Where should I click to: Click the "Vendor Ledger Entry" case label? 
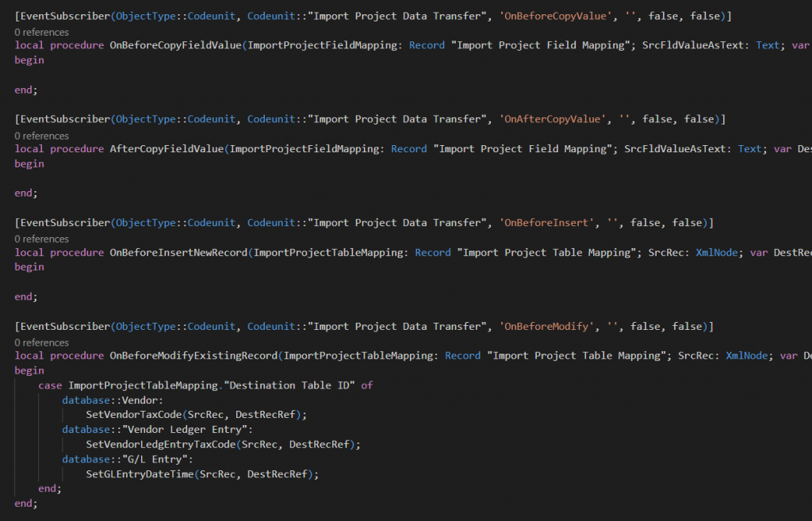(x=186, y=430)
